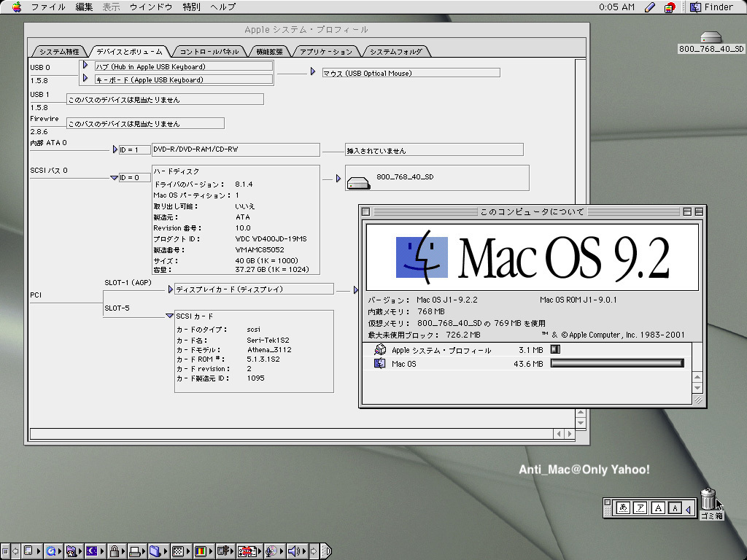This screenshot has height=560, width=747.
Task: Switch input to Hiragana (あ) mode
Action: [623, 508]
